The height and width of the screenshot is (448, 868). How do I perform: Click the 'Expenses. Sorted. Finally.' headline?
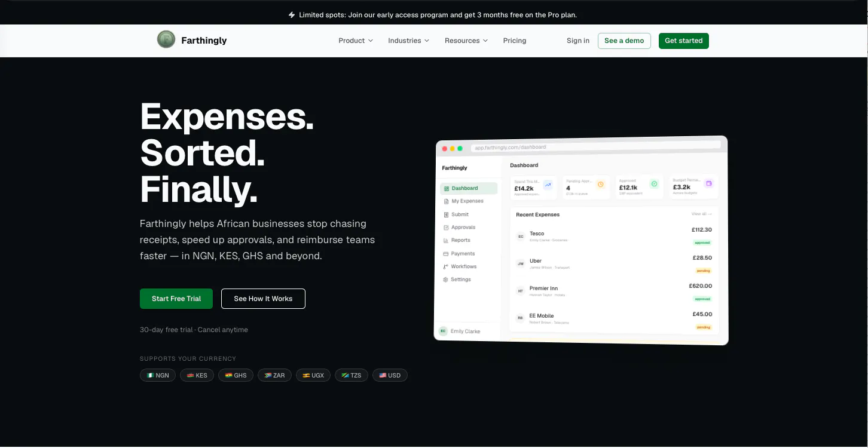(x=227, y=153)
